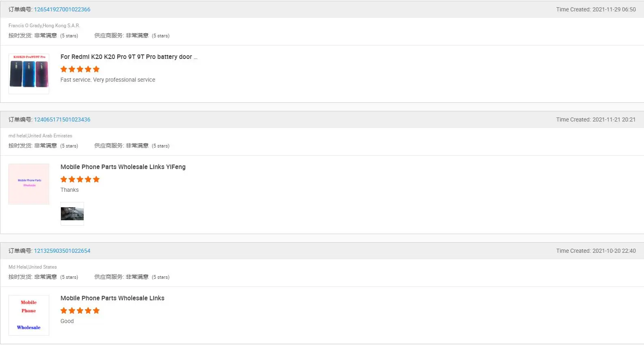Click the star rating above "Thanks" review
The image size is (644, 345).
pos(80,179)
